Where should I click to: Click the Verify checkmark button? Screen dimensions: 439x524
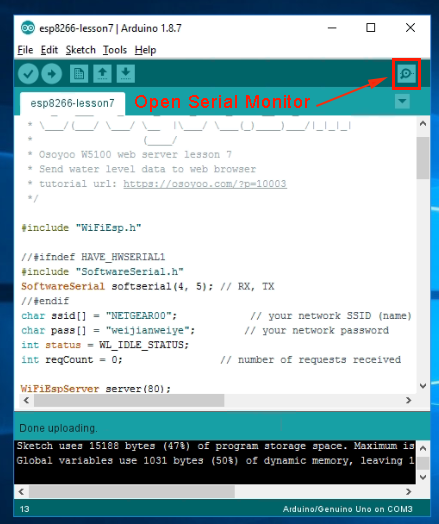point(28,74)
